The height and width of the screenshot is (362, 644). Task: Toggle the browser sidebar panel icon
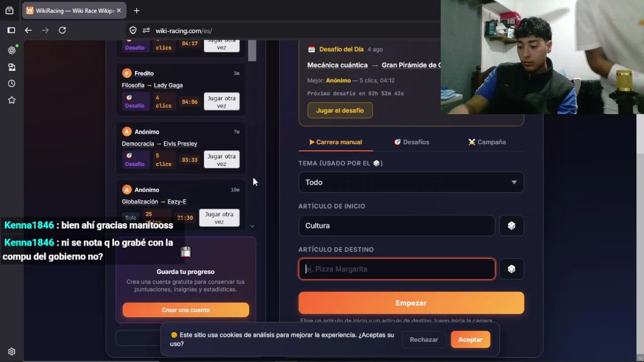pyautogui.click(x=11, y=30)
